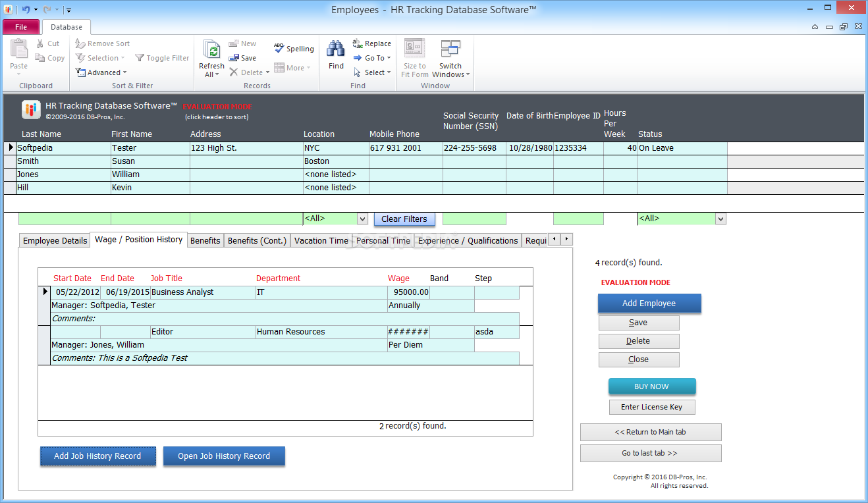The width and height of the screenshot is (868, 503).
Task: Click the form Close button
Action: tap(639, 359)
